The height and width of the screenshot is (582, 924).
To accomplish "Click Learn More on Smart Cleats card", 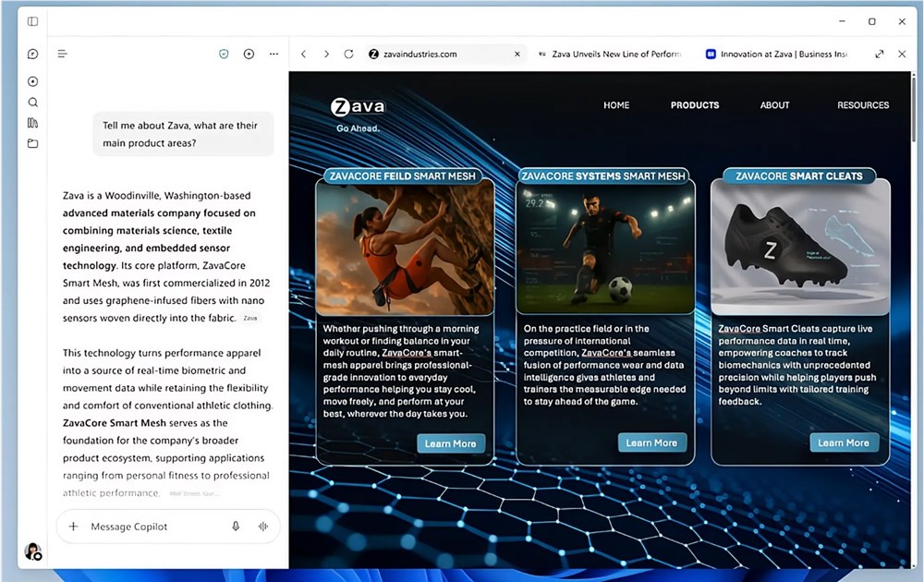I will pyautogui.click(x=844, y=443).
